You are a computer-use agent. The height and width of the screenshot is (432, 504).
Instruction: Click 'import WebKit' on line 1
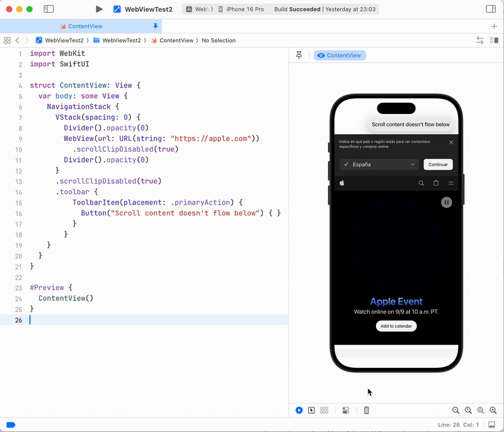(57, 54)
